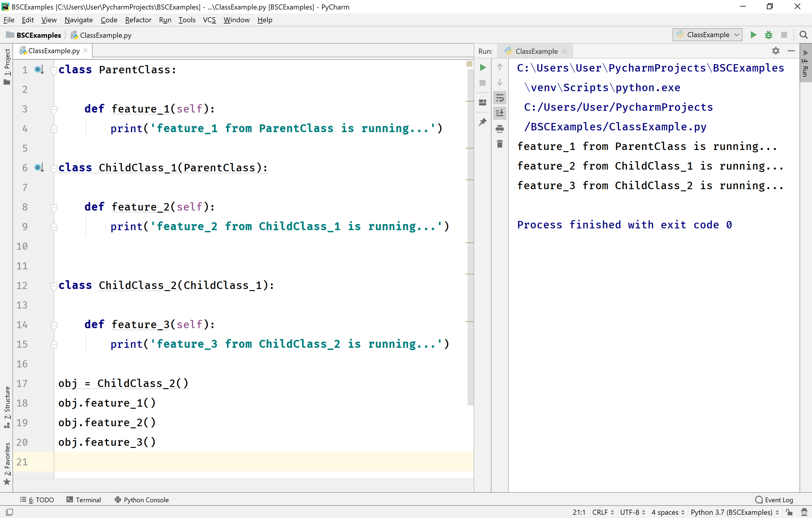The height and width of the screenshot is (518, 812).
Task: Open the ClassExample run configuration dropdown
Action: (x=708, y=35)
